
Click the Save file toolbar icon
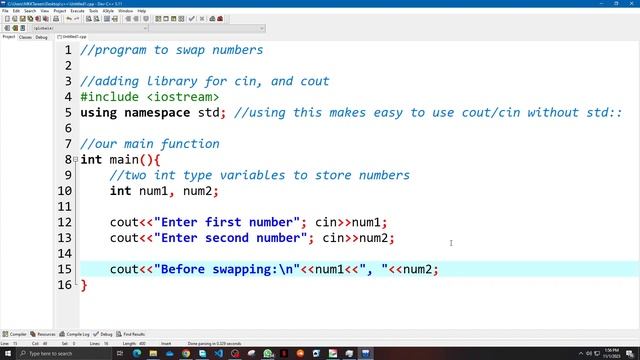point(22,19)
